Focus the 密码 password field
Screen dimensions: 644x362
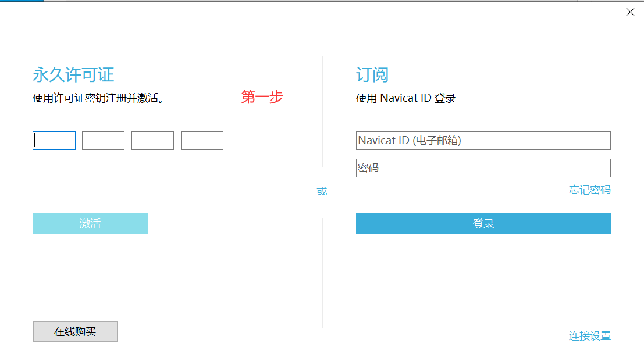(x=483, y=168)
